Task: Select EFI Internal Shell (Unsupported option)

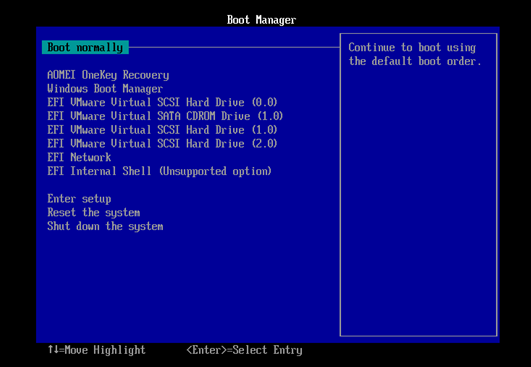Action: pos(159,171)
